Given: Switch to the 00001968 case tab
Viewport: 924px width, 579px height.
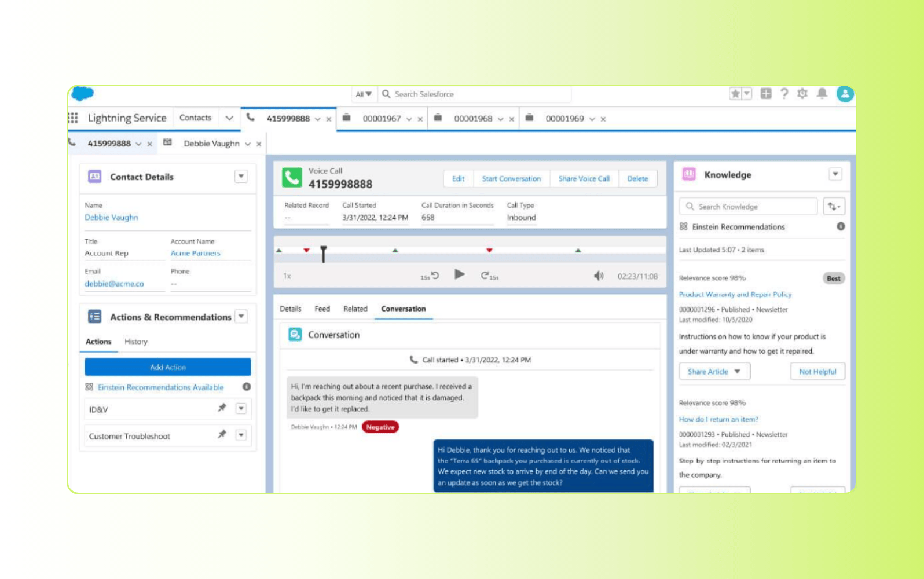Looking at the screenshot, I should pos(473,119).
